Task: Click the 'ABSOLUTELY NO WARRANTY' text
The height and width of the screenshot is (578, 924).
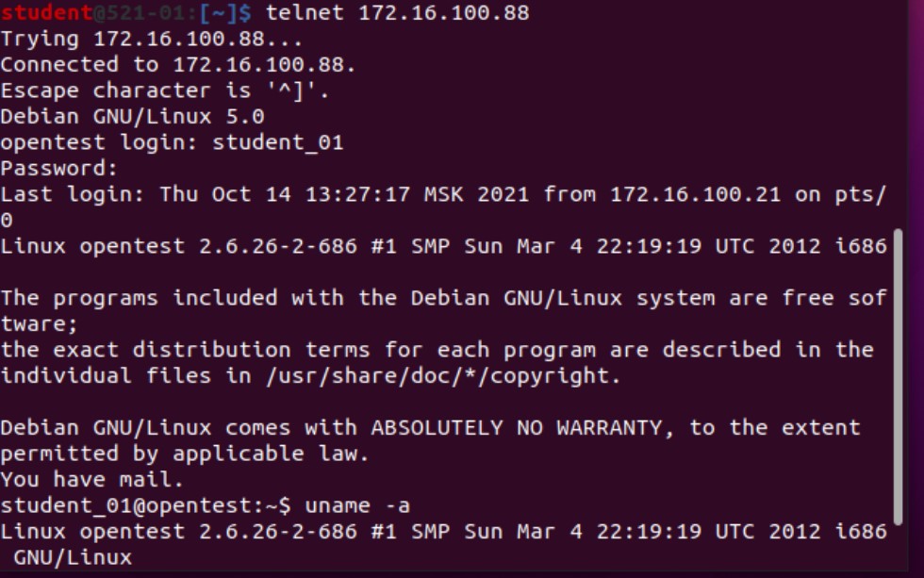Action: (x=517, y=428)
